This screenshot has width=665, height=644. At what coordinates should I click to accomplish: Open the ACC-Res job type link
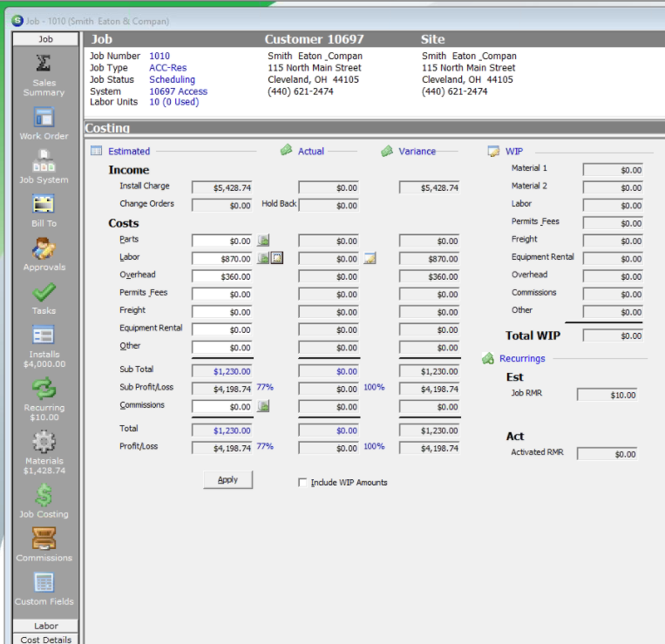point(168,68)
